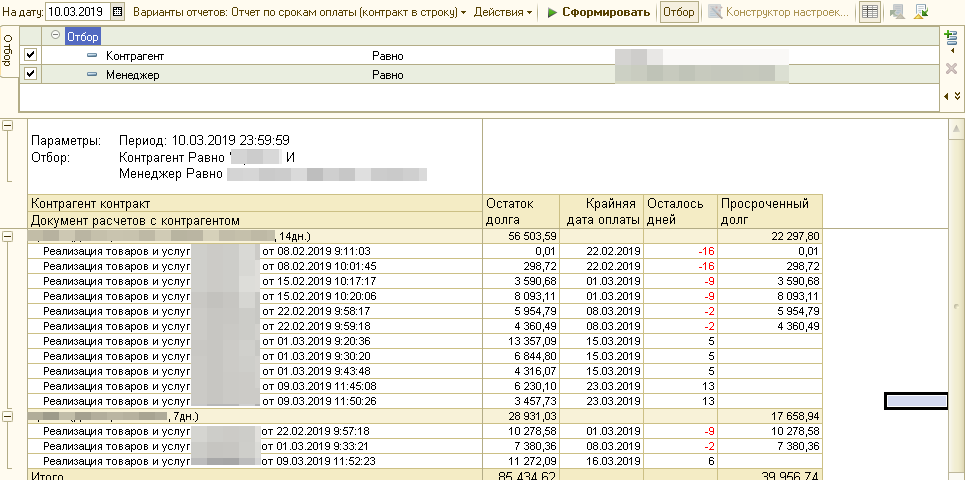The height and width of the screenshot is (480, 965).
Task: Uncheck the Контрагент filter checkbox
Action: (x=30, y=56)
